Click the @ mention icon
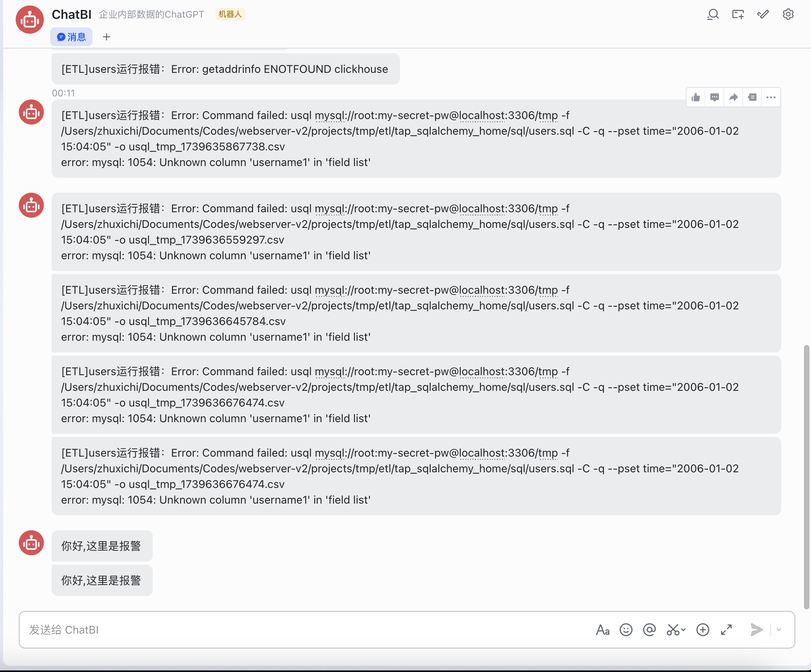Screen dimensions: 811x672 point(650,630)
